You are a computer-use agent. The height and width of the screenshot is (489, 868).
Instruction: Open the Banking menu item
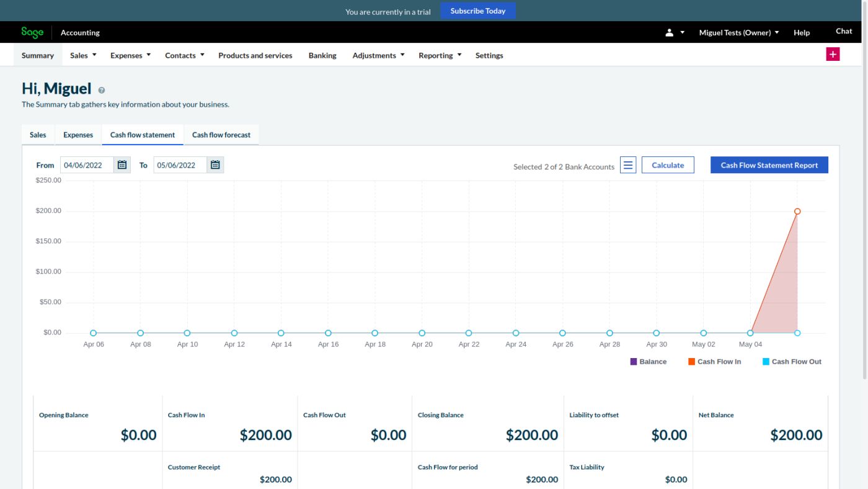tap(322, 55)
